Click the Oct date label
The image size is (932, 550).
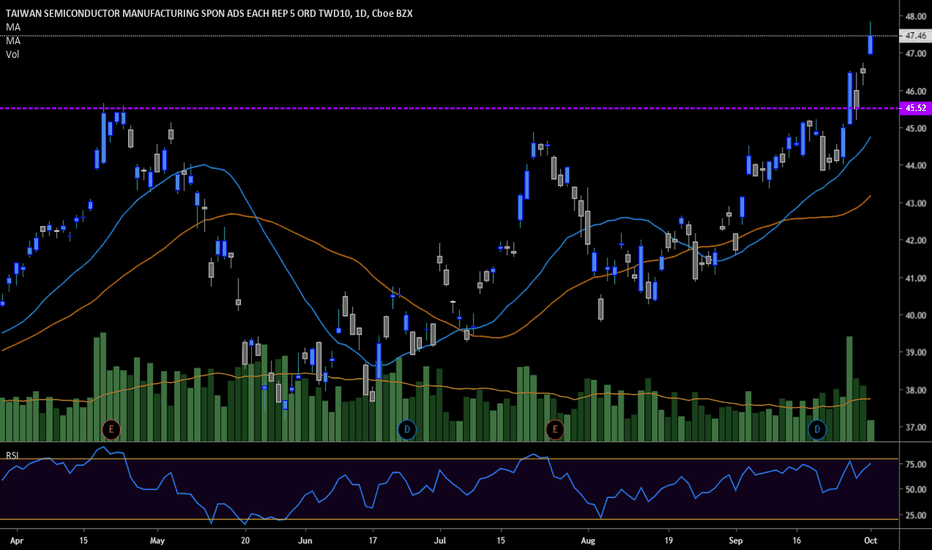870,540
